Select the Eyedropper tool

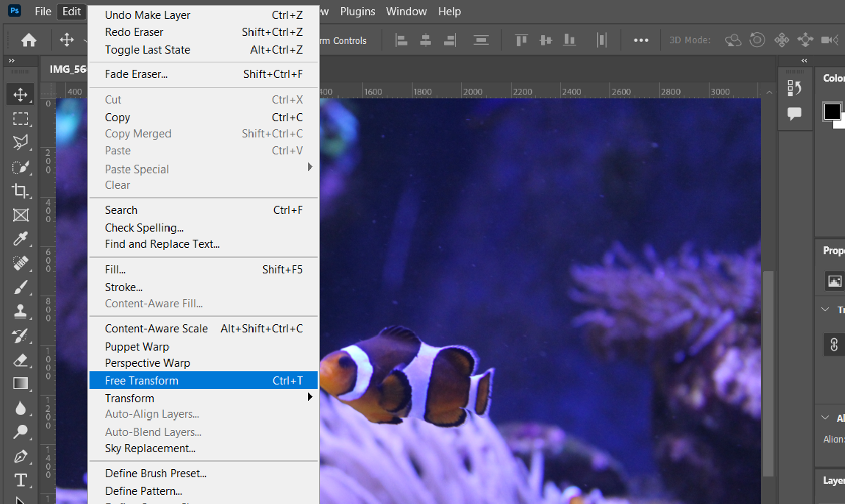(x=21, y=239)
